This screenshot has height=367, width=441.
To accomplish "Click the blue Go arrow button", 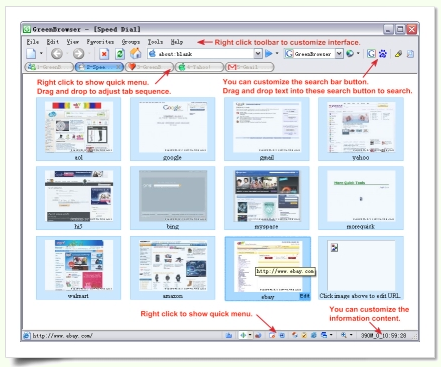I will point(269,53).
